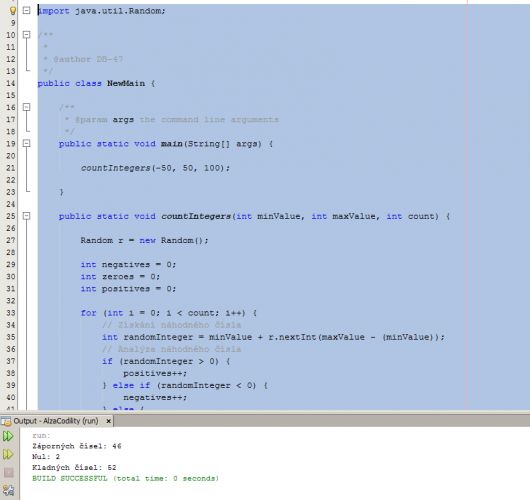Screen dimensions: 530x500
Task: Click the Stop button in Output sidebar
Action: pyautogui.click(x=8, y=472)
